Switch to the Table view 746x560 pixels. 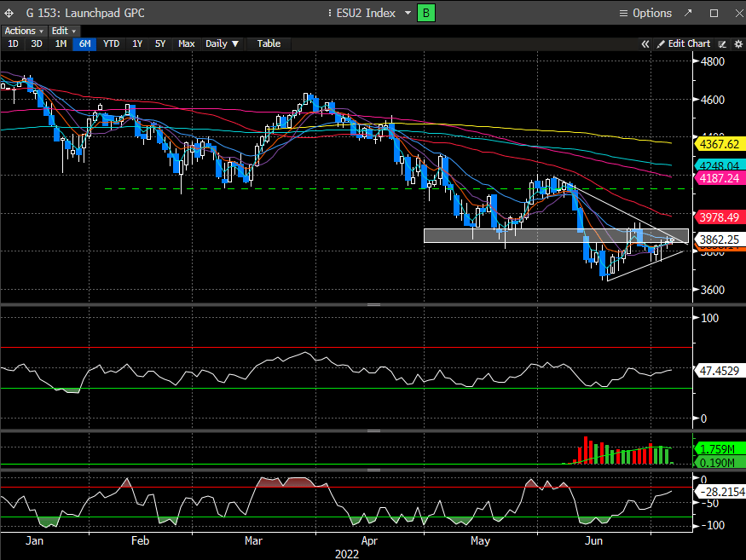point(269,43)
